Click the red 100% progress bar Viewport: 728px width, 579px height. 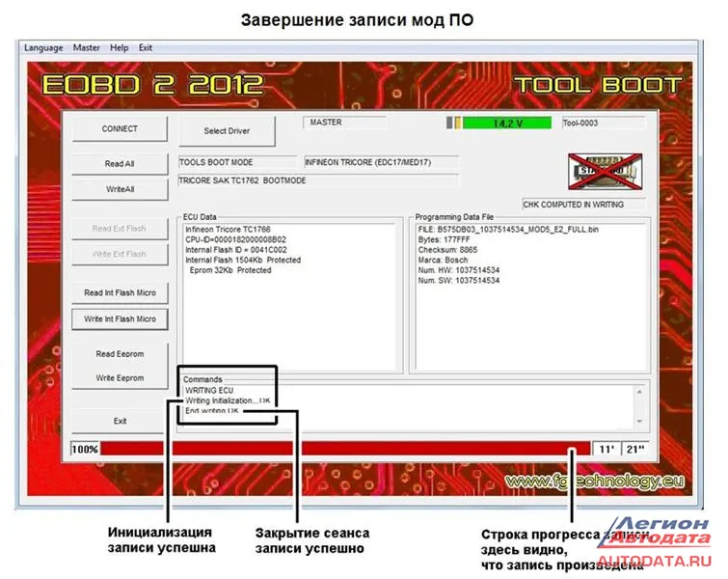[x=345, y=449]
